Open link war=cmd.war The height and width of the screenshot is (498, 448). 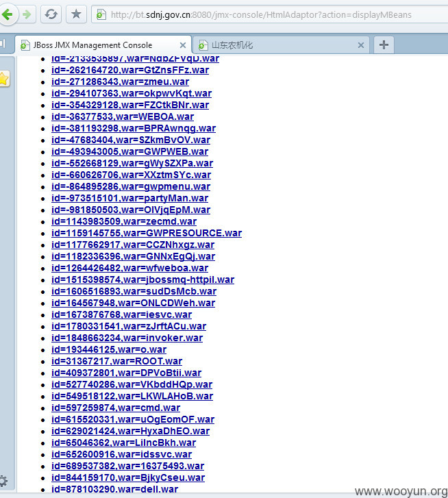click(116, 408)
